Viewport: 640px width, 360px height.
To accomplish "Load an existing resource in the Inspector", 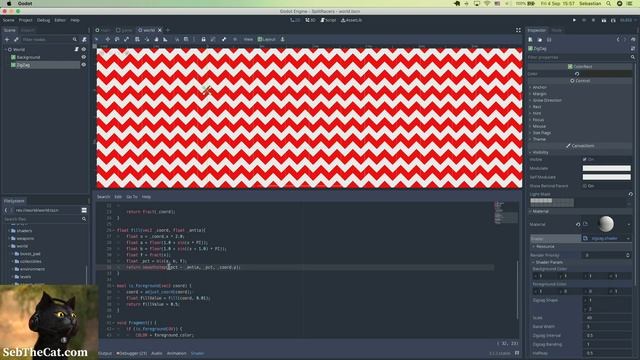I will point(540,40).
